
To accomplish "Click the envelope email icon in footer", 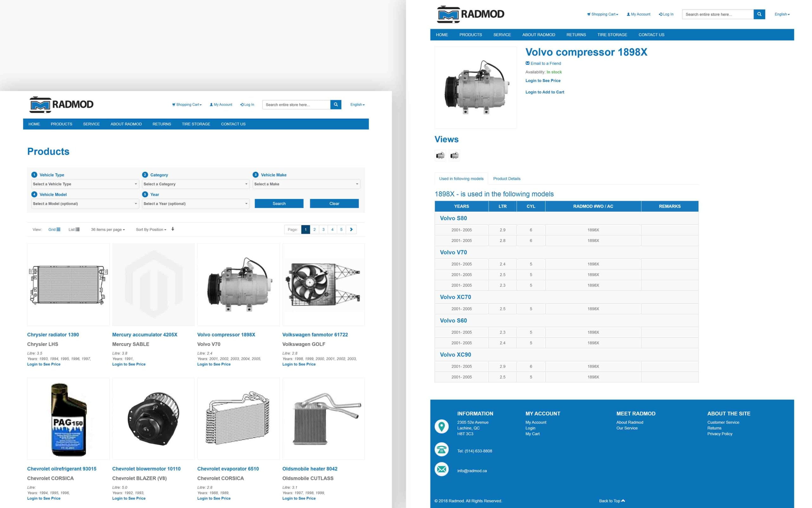I will (x=442, y=469).
